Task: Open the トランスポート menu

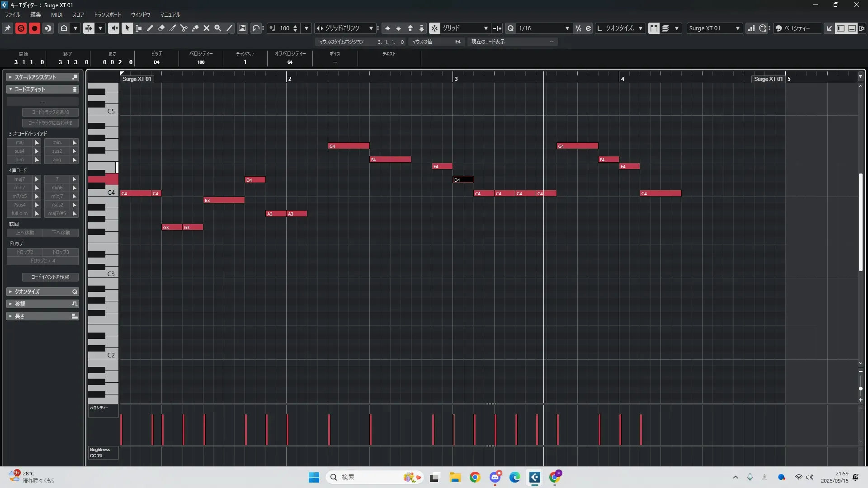Action: pos(108,14)
